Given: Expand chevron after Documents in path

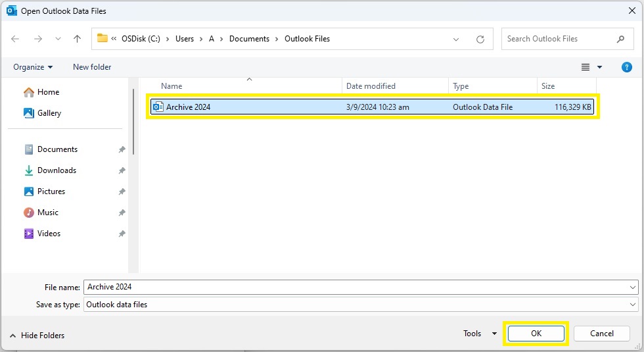Looking at the screenshot, I should click(277, 39).
